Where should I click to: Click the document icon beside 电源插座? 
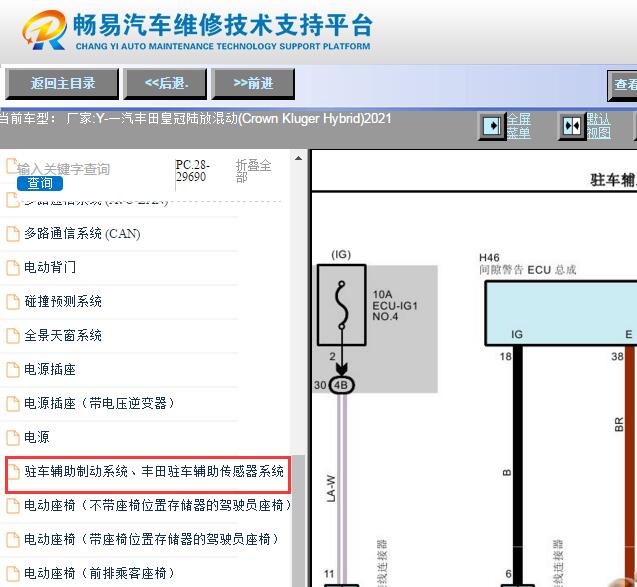[x=13, y=369]
